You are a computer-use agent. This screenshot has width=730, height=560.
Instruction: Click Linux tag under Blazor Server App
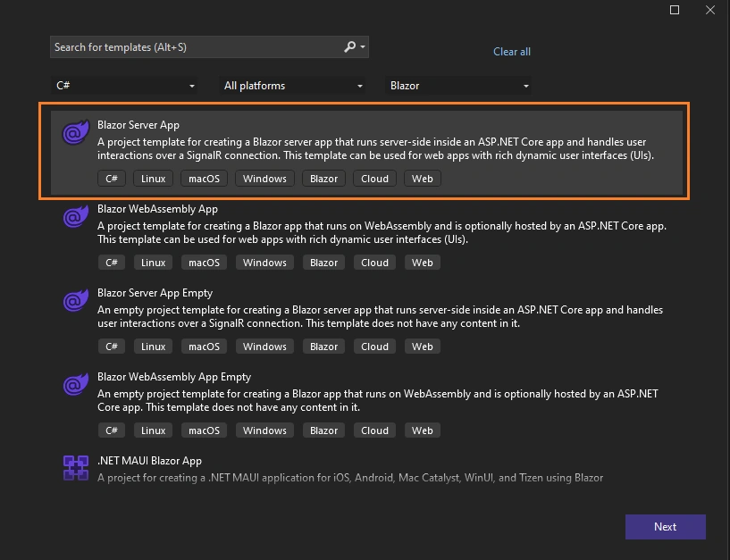[x=153, y=179]
